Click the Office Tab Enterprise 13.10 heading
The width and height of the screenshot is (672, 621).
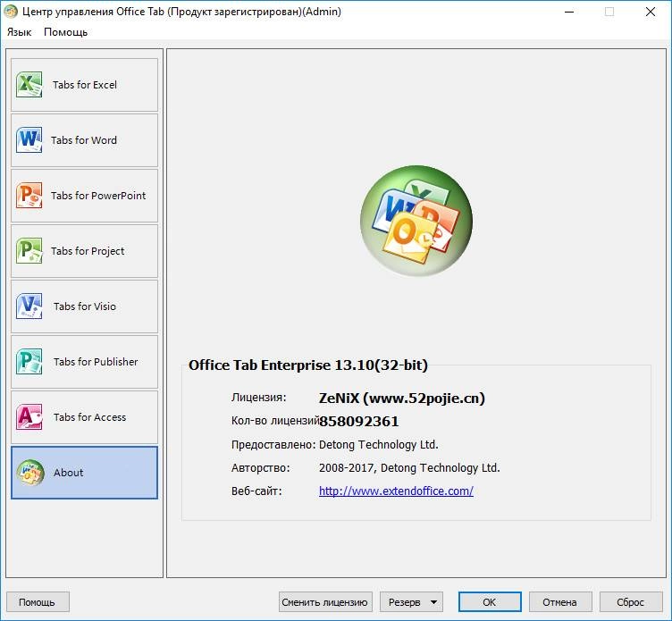pos(308,365)
